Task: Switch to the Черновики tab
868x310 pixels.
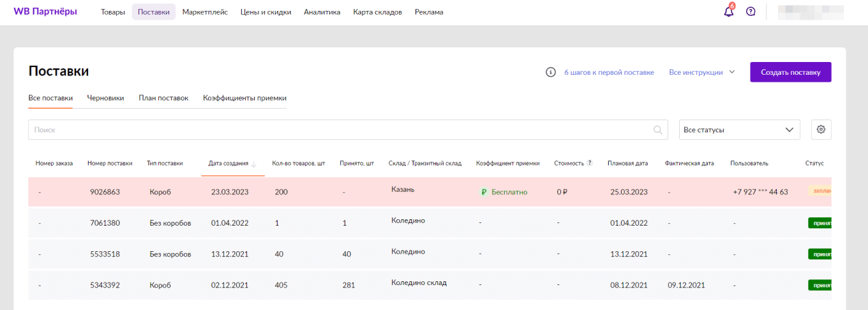Action: (x=105, y=98)
